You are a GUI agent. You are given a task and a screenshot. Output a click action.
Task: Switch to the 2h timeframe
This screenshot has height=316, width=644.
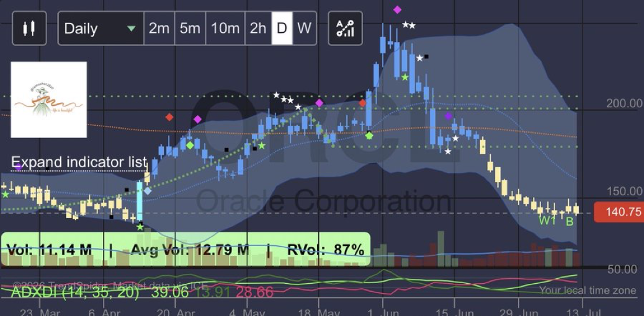pyautogui.click(x=258, y=29)
